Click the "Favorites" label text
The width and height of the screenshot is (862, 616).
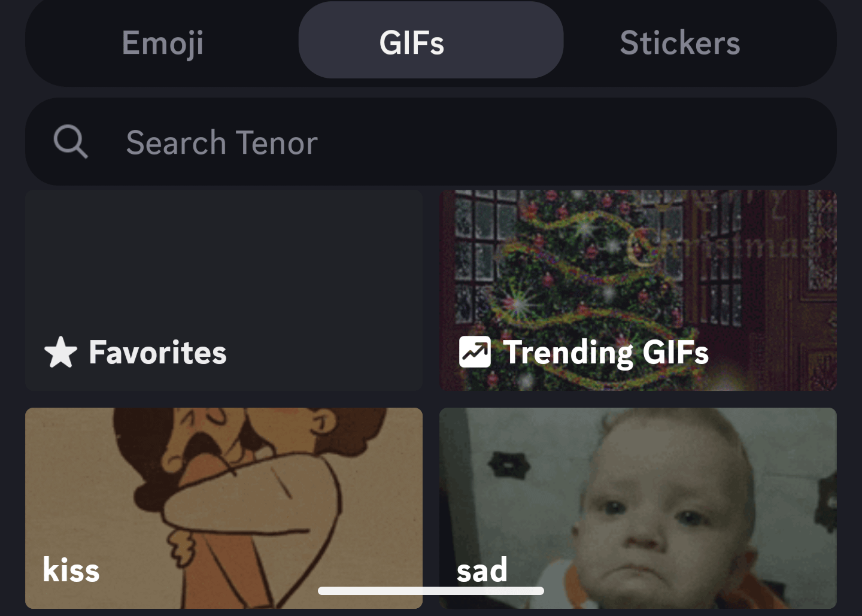(157, 352)
